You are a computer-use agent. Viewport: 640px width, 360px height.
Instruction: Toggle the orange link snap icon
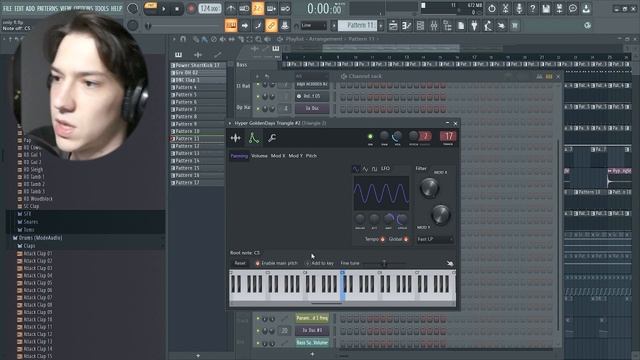point(271,26)
